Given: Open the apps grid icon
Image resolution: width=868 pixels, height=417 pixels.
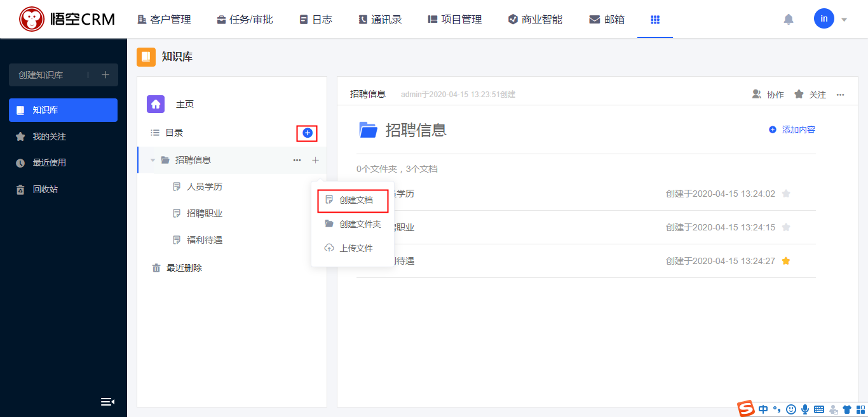Looking at the screenshot, I should point(655,20).
